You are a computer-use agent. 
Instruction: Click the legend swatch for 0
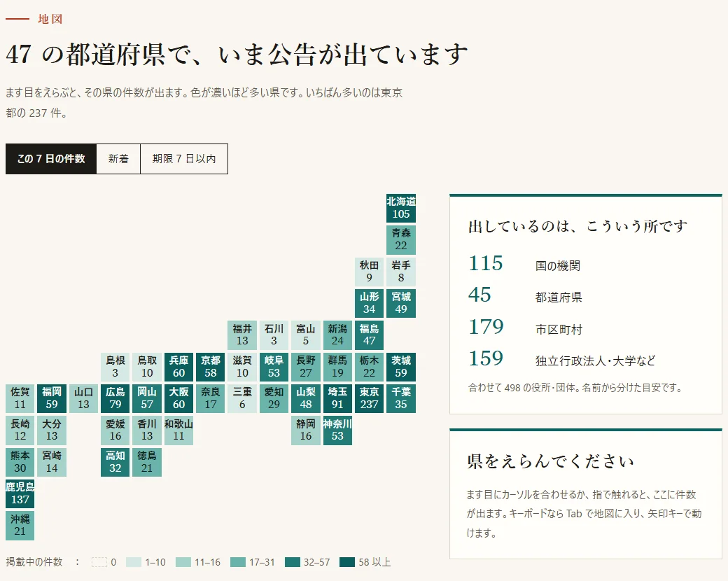point(99,562)
